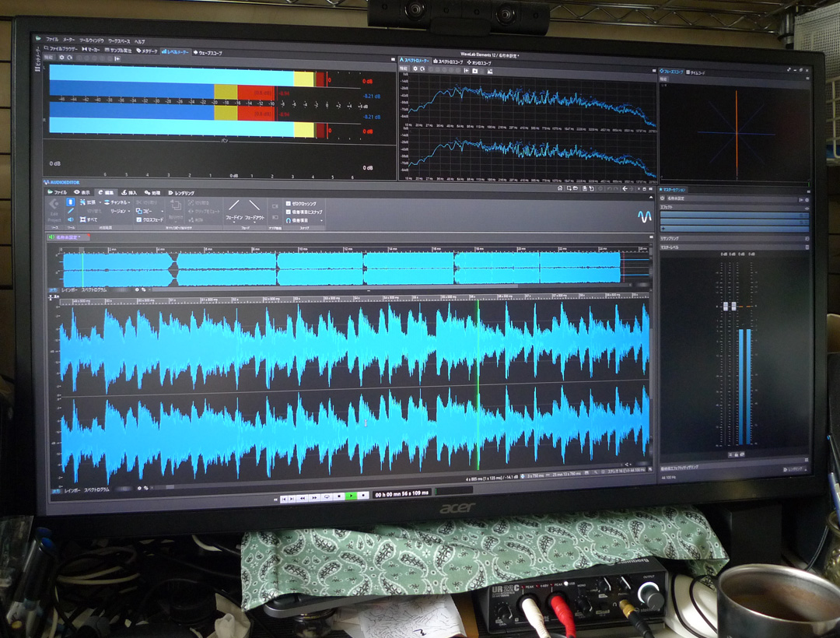Select the Fade Out (フェードアウト) icon
The height and width of the screenshot is (638, 840).
click(x=254, y=206)
